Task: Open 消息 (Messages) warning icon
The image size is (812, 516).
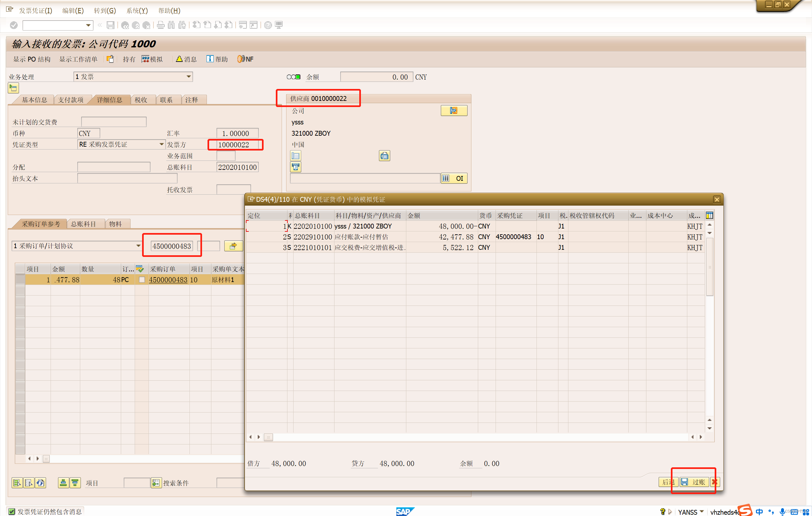Action: pos(179,59)
